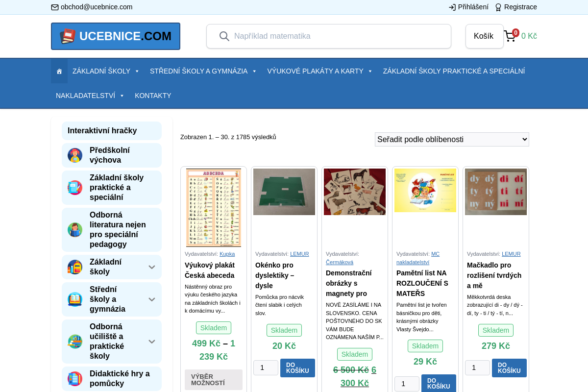Click sidebar Střední školy a gymnázia icon
Screen dimensions: 588x392
click(75, 299)
